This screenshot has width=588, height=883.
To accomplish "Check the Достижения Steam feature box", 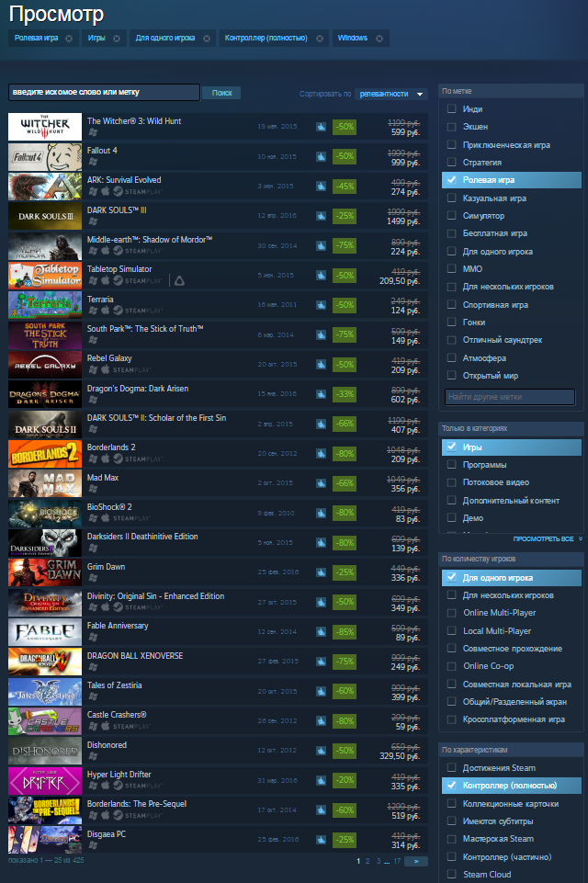I will (x=451, y=767).
